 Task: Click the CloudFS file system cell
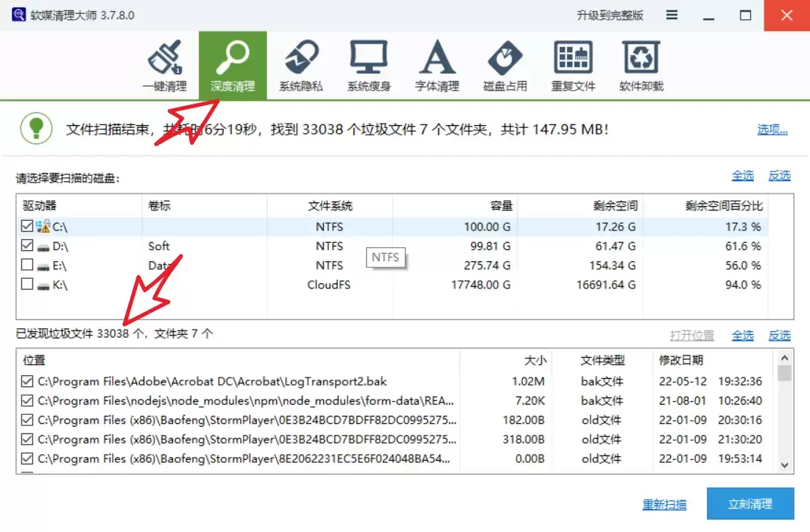329,285
